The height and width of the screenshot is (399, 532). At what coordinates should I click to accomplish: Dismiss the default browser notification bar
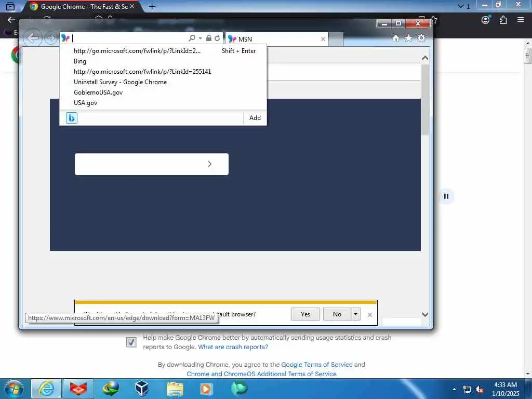[370, 315]
